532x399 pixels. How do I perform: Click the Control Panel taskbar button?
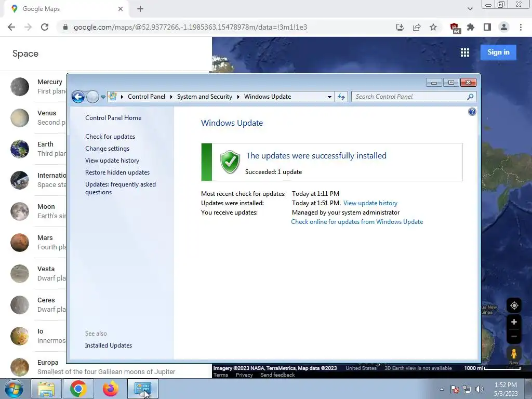click(143, 389)
